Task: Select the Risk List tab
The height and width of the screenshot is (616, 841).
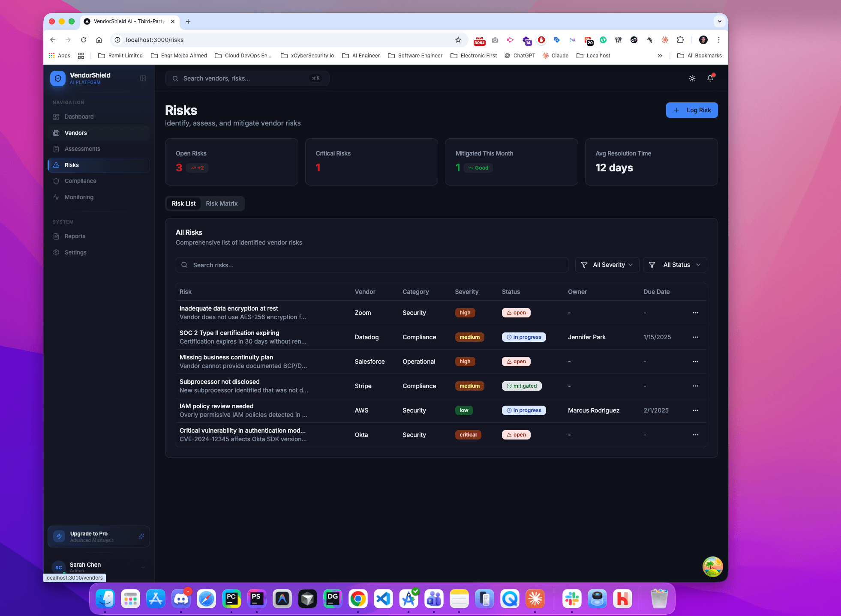Action: [x=183, y=203]
